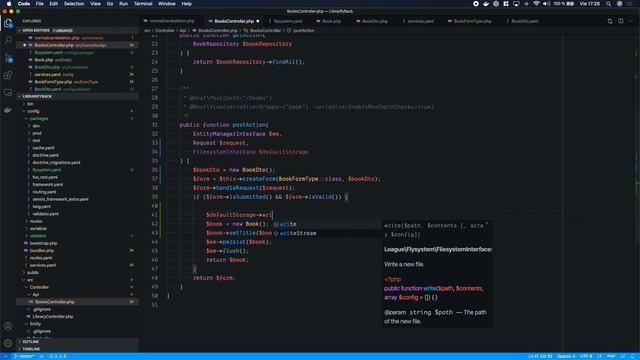
Task: Split the editor to the right
Action: [x=620, y=21]
